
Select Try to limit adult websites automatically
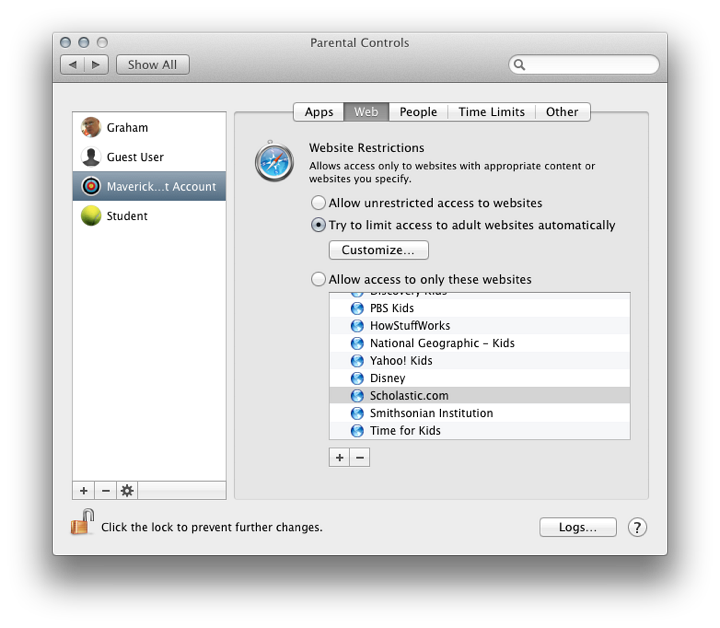318,225
